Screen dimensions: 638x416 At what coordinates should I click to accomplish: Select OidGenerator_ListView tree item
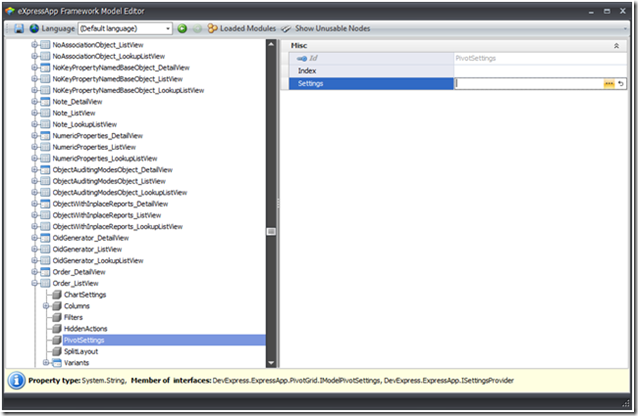click(x=87, y=249)
